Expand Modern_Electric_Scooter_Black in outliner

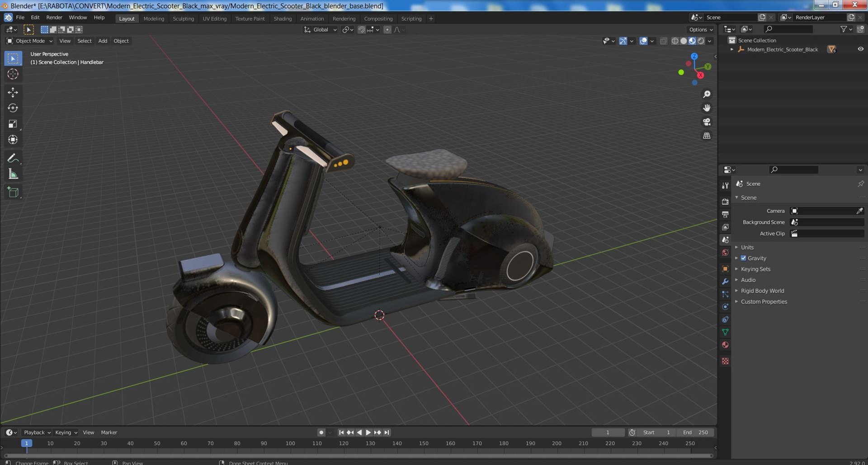coord(732,49)
